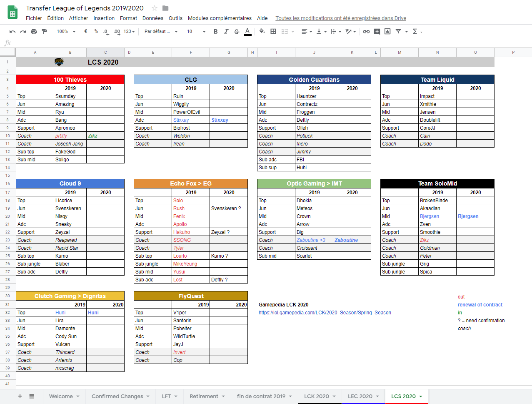Open the font Par défaut dropdown
This screenshot has width=532, height=404.
pyautogui.click(x=161, y=32)
